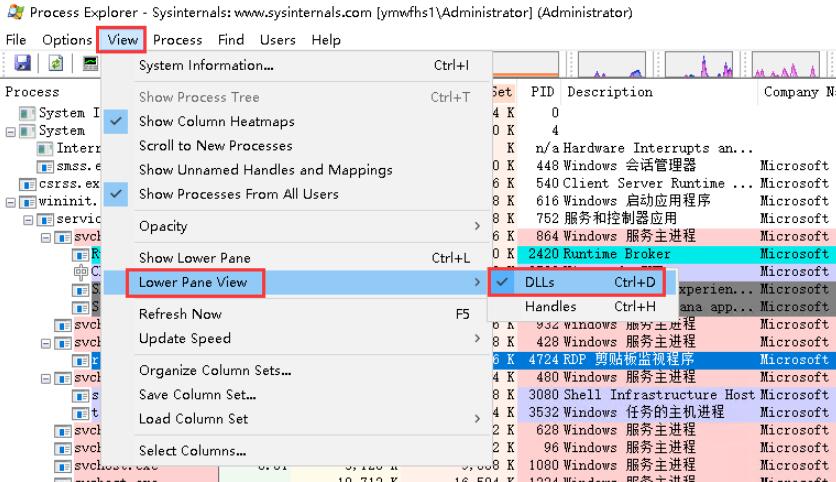Image resolution: width=836 pixels, height=482 pixels.
Task: Click the Interrupts process icon
Action: click(x=45, y=149)
